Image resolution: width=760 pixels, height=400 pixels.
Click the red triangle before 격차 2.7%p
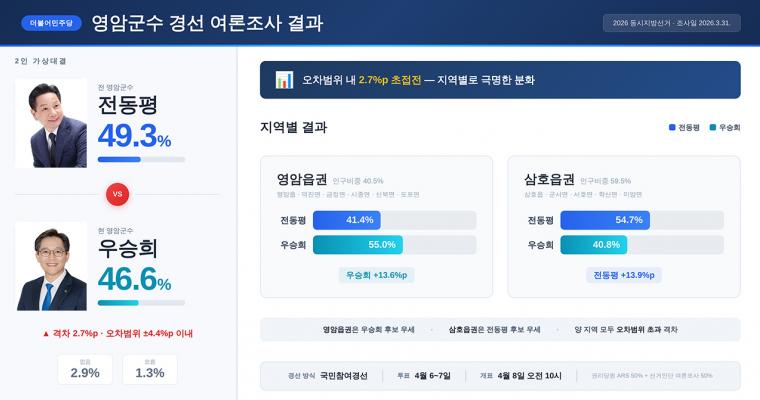point(46,333)
